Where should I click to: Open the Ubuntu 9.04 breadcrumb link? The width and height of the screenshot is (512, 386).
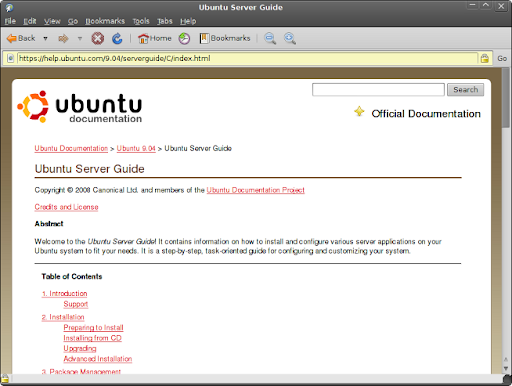pyautogui.click(x=136, y=148)
